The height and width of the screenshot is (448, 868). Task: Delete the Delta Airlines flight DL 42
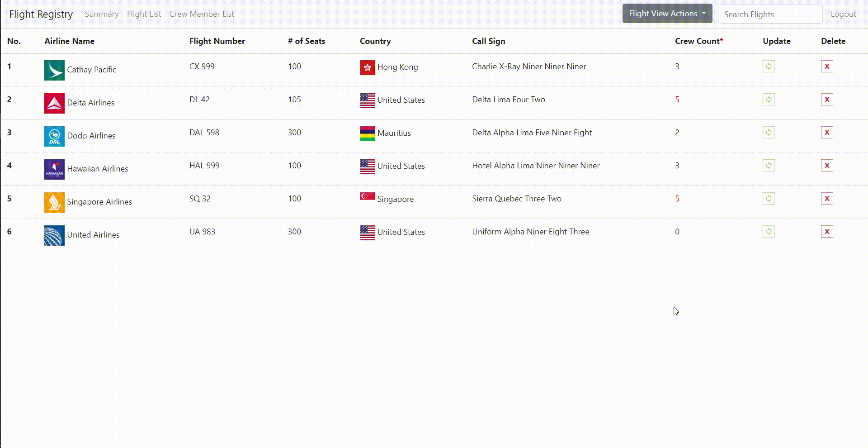pos(827,99)
